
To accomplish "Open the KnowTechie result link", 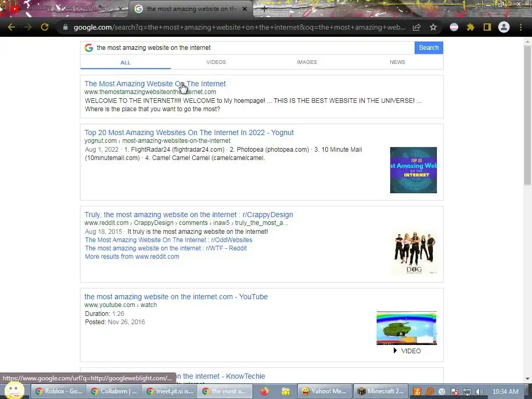I will (220, 376).
